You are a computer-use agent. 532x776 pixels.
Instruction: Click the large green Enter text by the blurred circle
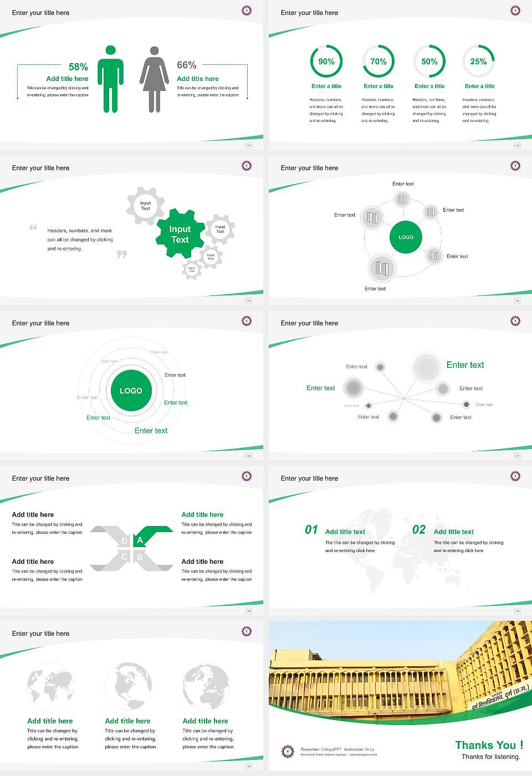pyautogui.click(x=465, y=365)
